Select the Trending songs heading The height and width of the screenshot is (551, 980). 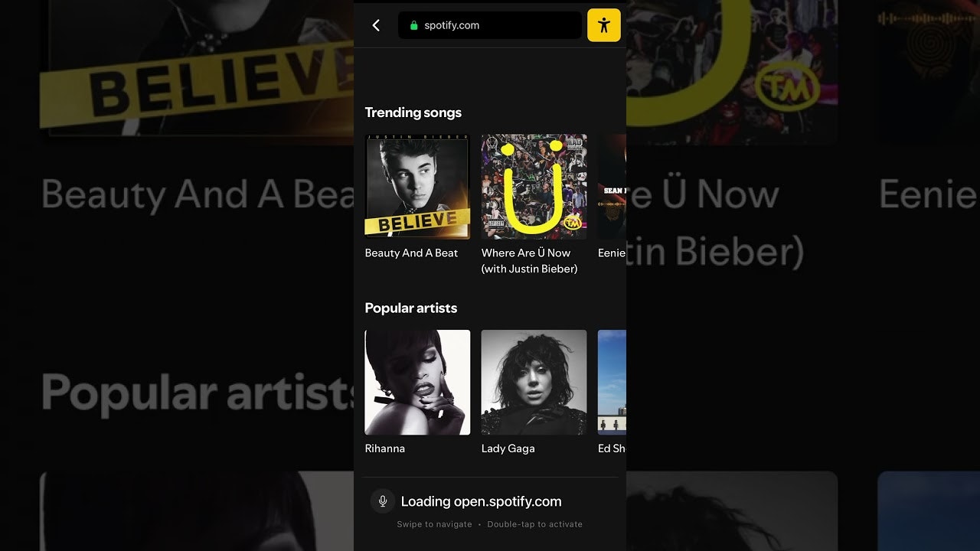[413, 112]
